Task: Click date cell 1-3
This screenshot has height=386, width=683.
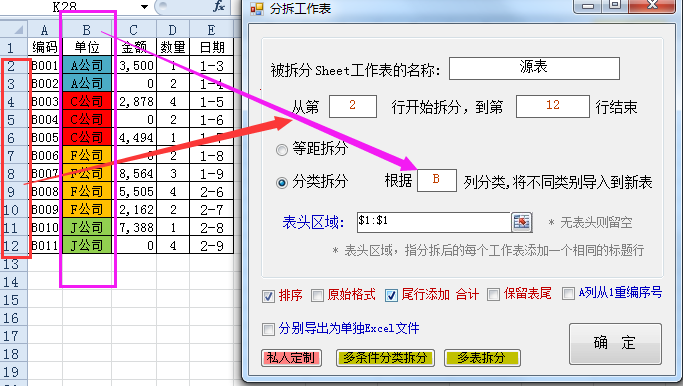Action: click(211, 65)
